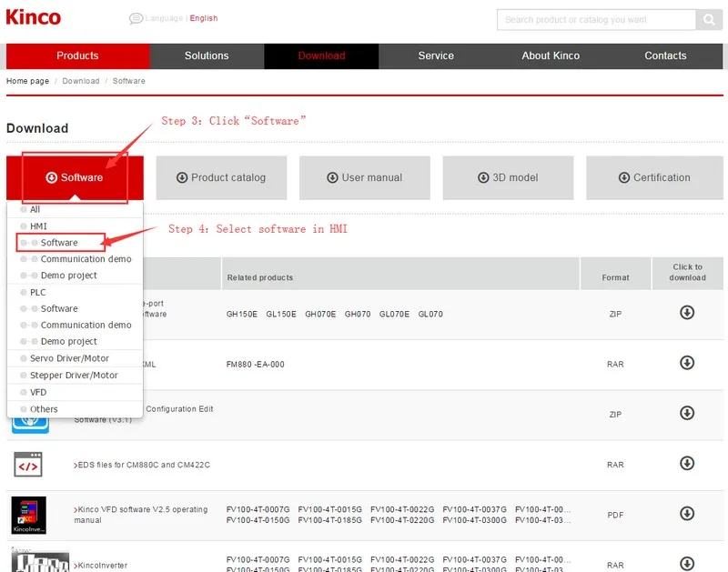This screenshot has width=728, height=572.
Task: Click related product GH150E
Action: click(x=241, y=314)
